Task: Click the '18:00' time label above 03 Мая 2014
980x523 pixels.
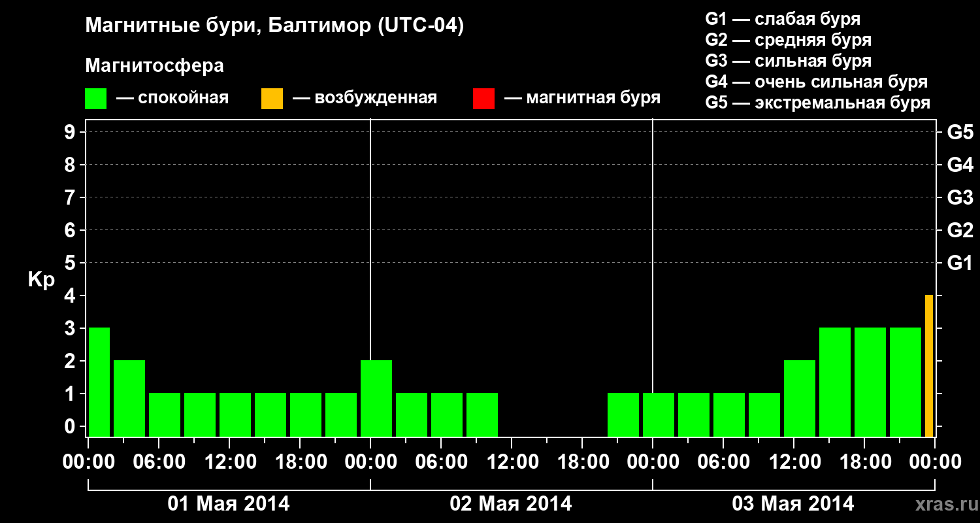Action: coord(865,462)
